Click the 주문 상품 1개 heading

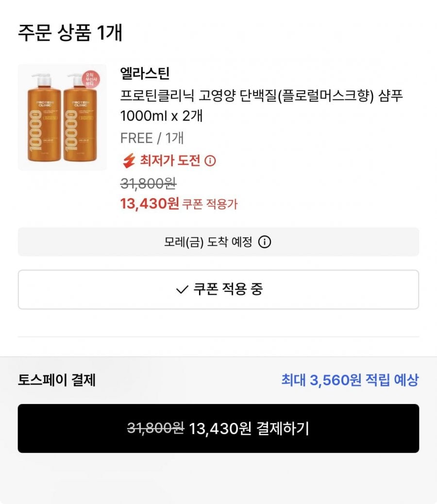70,33
